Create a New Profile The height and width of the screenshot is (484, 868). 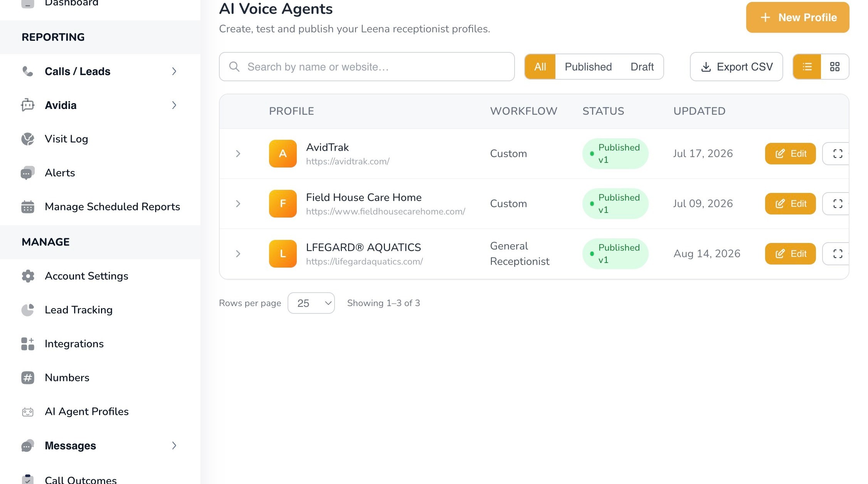(797, 17)
